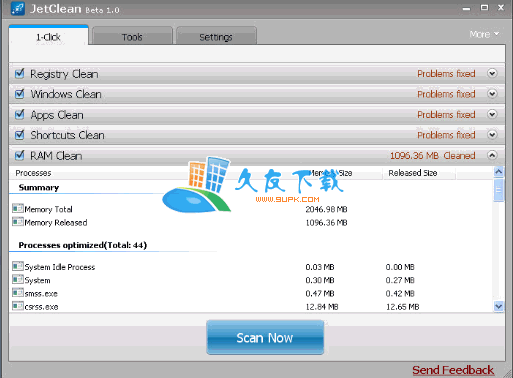This screenshot has width=513, height=378.
Task: Toggle the Apps Clean checkbox
Action: point(20,114)
